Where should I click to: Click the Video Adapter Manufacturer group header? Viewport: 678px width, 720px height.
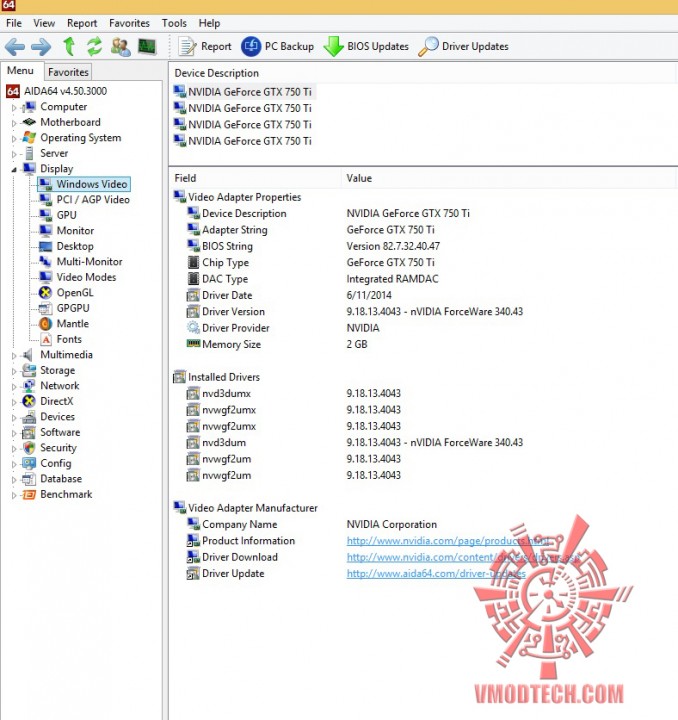246,508
